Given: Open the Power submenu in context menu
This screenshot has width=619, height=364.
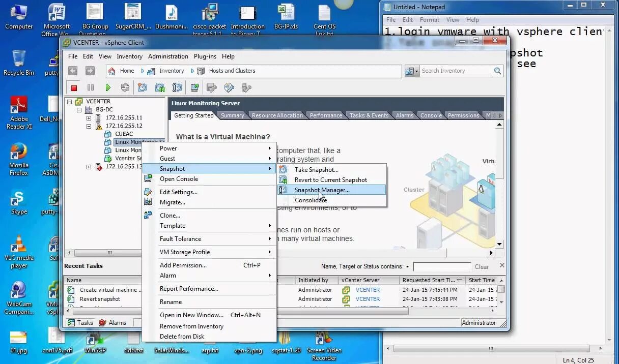Looking at the screenshot, I should [x=209, y=148].
